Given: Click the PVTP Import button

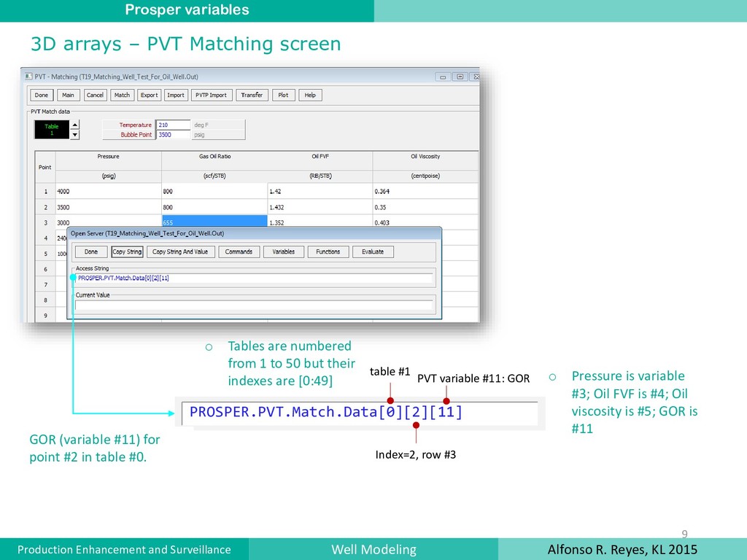Looking at the screenshot, I should tap(211, 96).
